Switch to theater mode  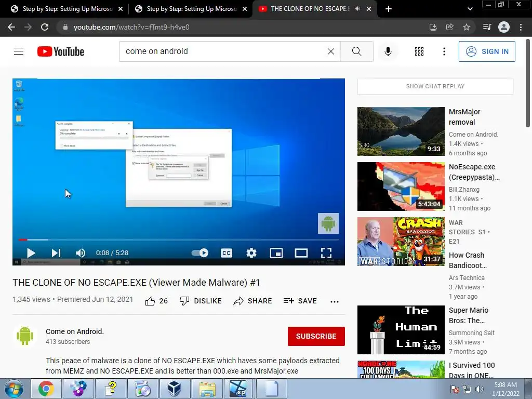click(x=301, y=253)
